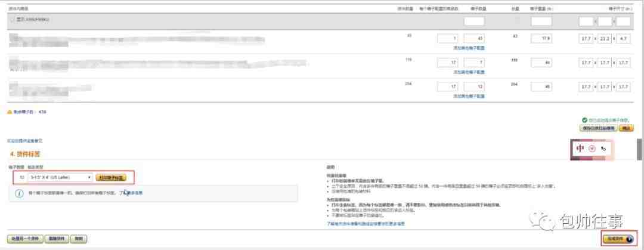Click units per box field in the 12-box row
The width and height of the screenshot is (644, 250).
point(448,87)
